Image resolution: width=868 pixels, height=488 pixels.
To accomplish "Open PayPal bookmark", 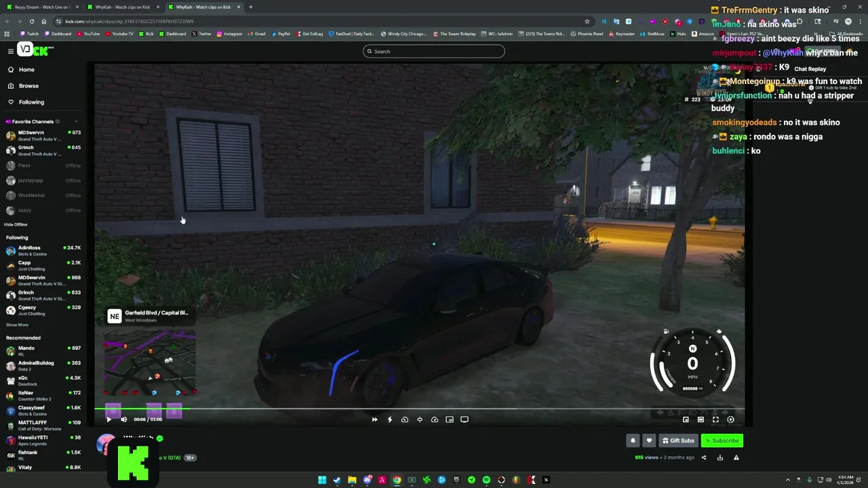I will pyautogui.click(x=281, y=34).
